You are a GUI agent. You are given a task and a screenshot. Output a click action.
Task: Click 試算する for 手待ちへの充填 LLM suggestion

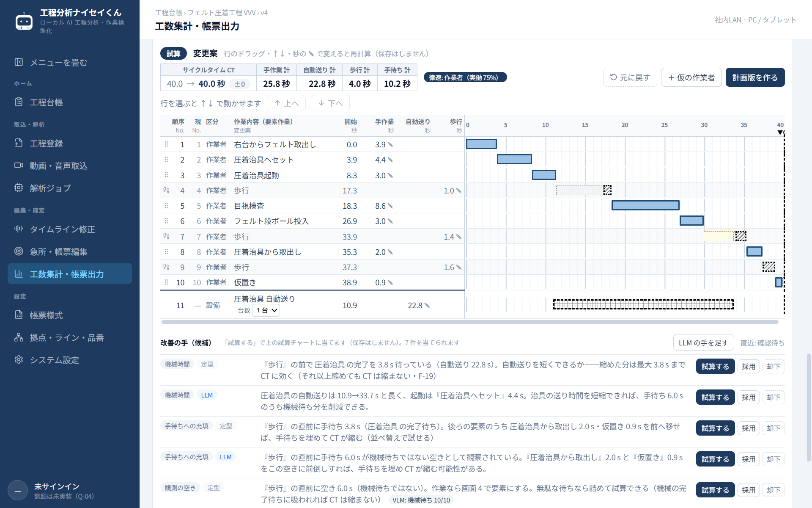tap(715, 459)
